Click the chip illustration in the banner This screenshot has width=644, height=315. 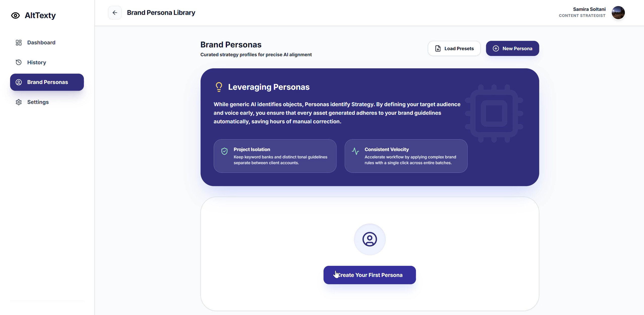pyautogui.click(x=494, y=113)
